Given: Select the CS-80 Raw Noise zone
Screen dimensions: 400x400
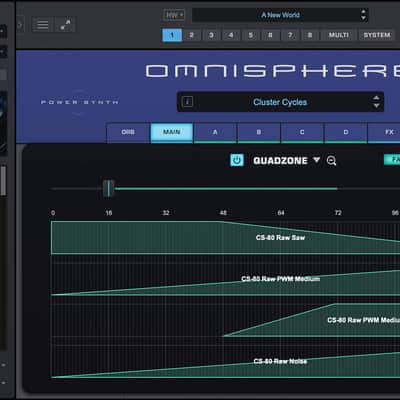Looking at the screenshot, I should pos(280,361).
